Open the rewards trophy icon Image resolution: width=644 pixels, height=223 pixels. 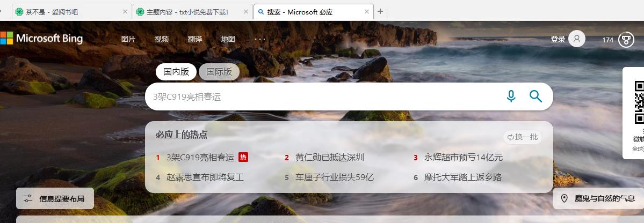626,40
